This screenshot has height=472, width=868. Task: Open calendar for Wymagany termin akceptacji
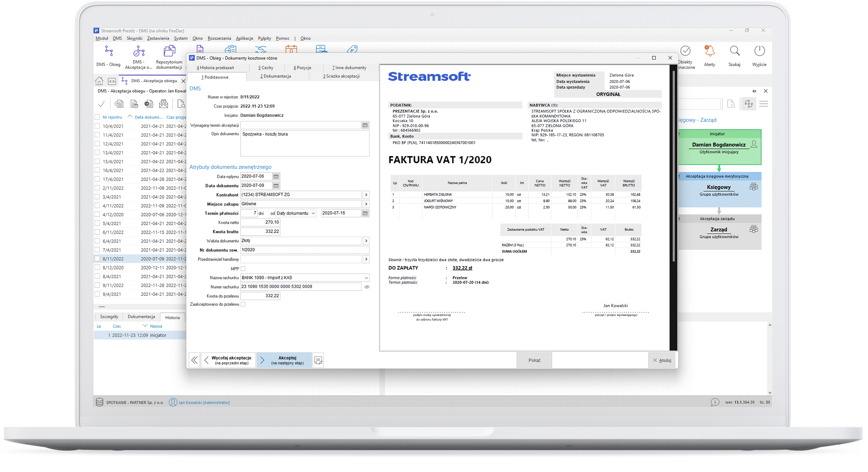pyautogui.click(x=365, y=125)
